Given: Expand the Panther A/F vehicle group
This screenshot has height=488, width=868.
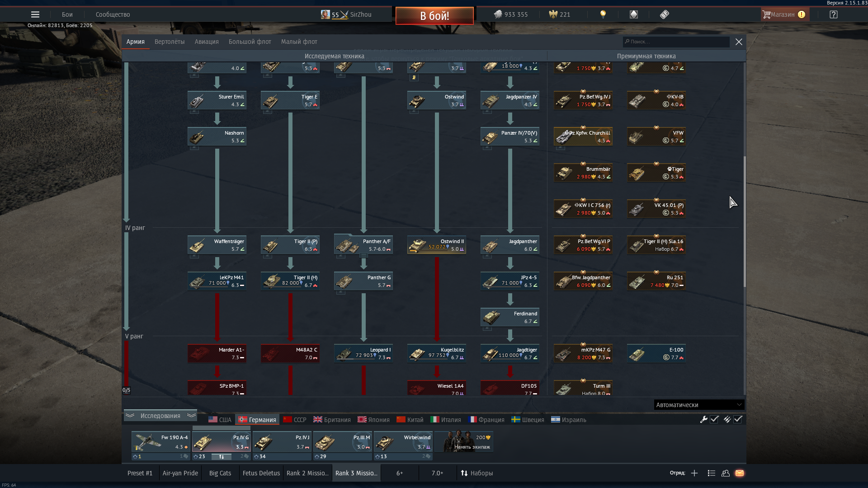Looking at the screenshot, I should (363, 245).
